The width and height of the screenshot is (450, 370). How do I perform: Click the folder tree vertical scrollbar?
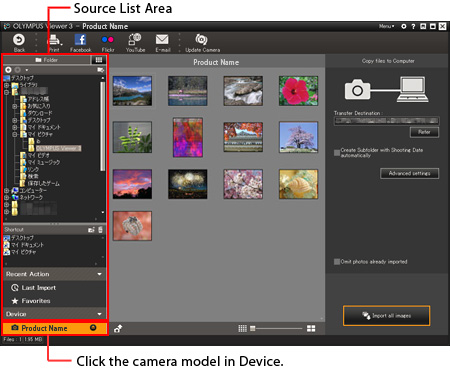(x=103, y=127)
